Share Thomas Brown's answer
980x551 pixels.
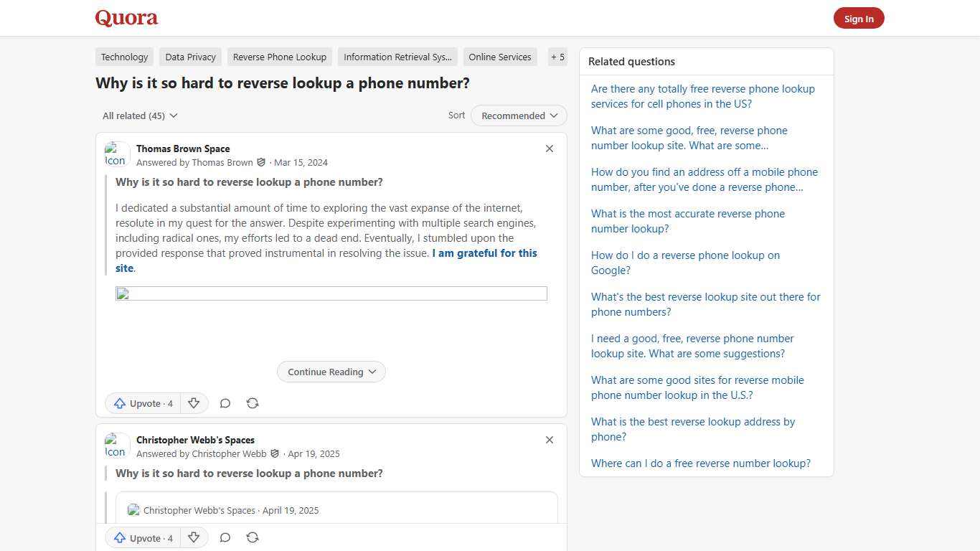[x=253, y=403]
